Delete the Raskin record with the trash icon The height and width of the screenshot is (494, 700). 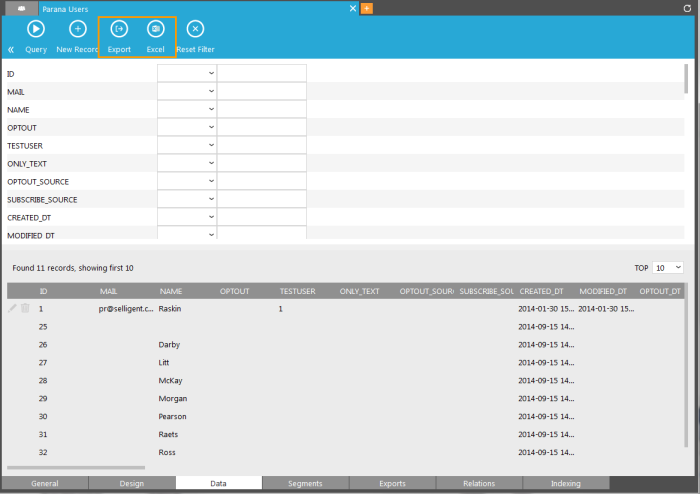coord(25,309)
